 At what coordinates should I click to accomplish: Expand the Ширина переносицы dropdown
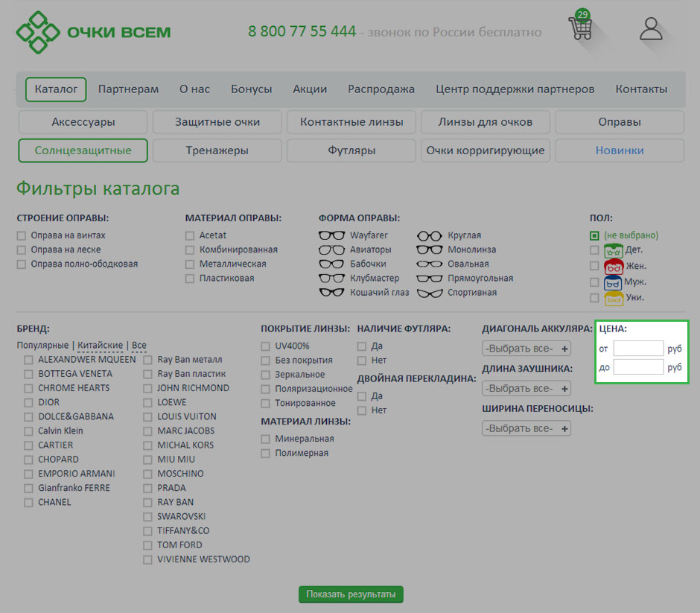(x=526, y=429)
